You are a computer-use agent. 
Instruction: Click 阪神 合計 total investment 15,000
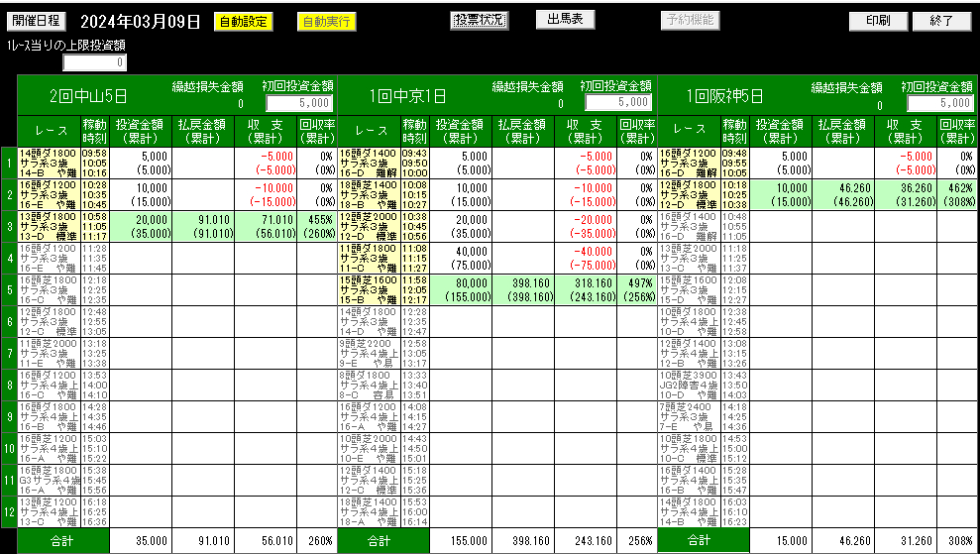click(x=781, y=541)
